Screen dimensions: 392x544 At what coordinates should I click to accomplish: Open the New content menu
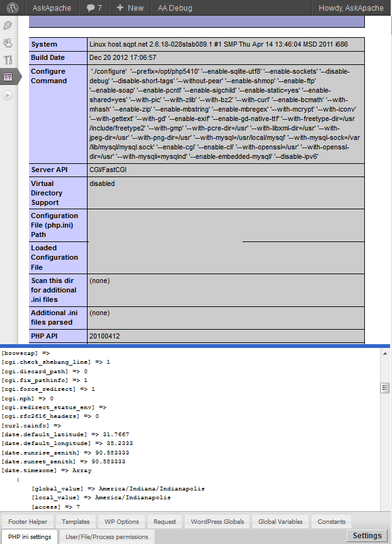click(130, 8)
